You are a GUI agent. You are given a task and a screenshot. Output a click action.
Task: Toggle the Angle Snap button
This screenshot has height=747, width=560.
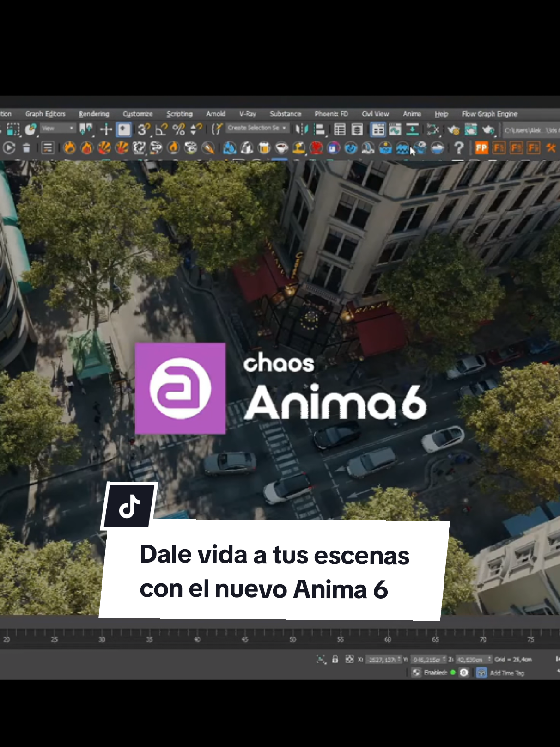coord(161,129)
